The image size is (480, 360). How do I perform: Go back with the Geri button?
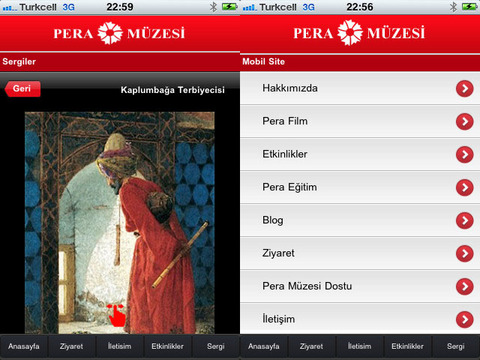23,89
